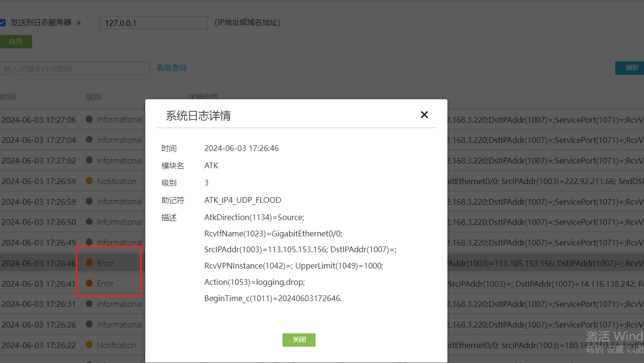The image size is (644, 363).
Task: Select the Error log row at 17:26:41
Action: [322, 284]
